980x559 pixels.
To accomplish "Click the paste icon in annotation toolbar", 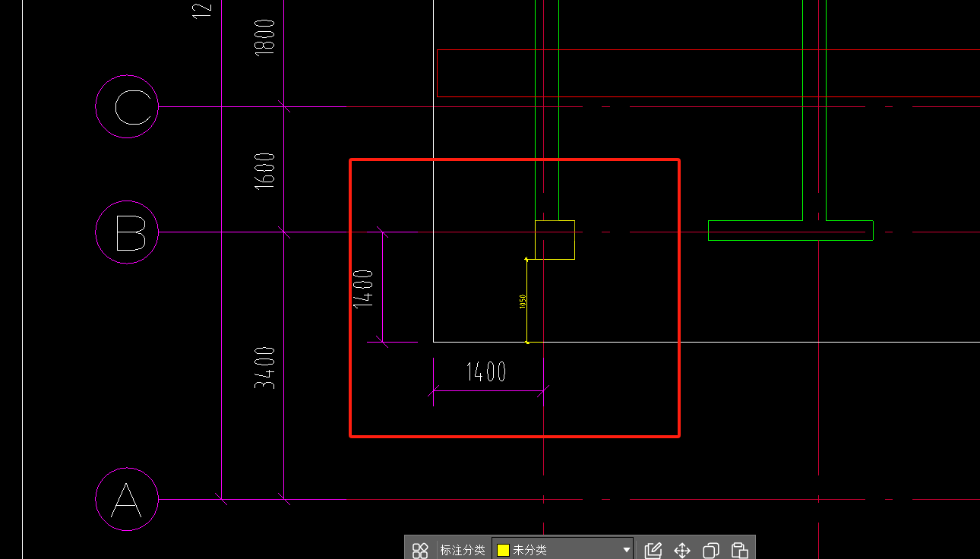I will [x=740, y=550].
